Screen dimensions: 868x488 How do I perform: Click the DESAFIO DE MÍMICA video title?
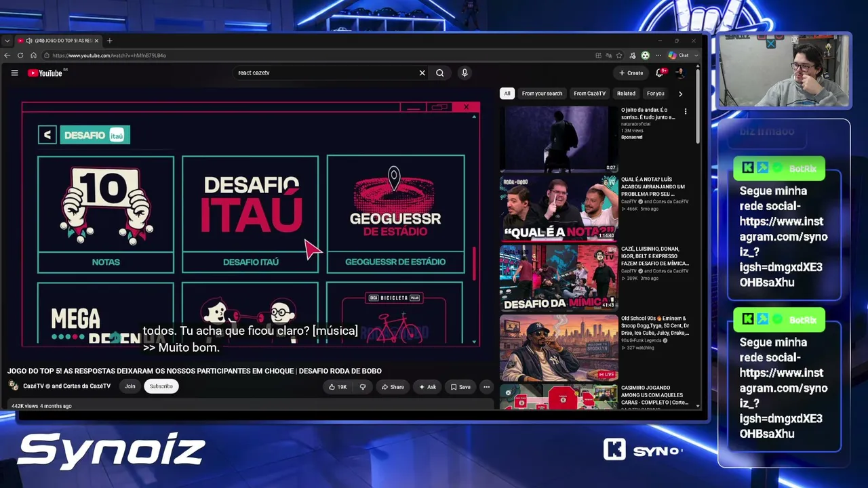point(655,256)
